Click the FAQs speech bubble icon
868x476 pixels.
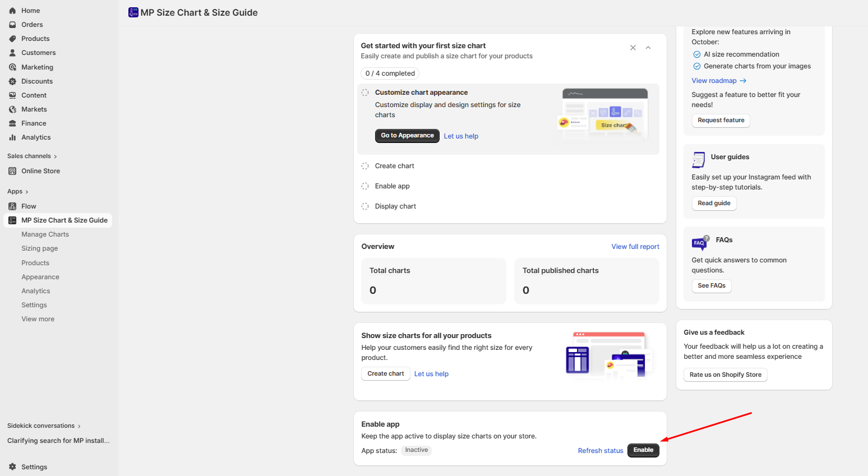tap(700, 242)
